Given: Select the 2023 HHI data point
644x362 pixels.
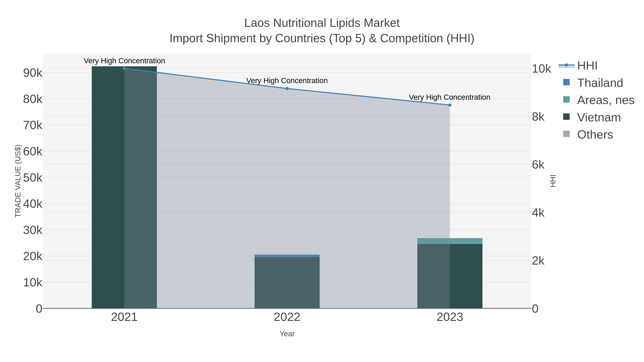Looking at the screenshot, I should 450,105.
